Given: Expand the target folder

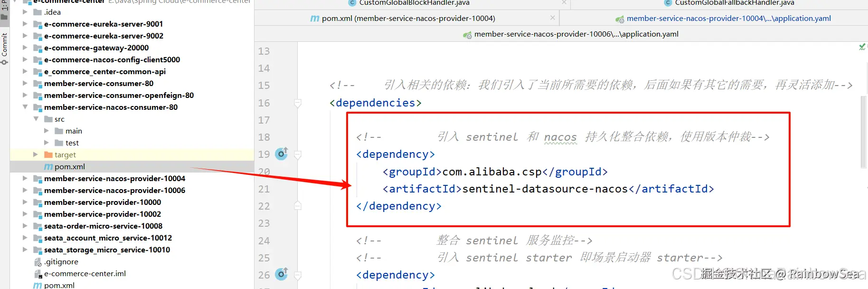Looking at the screenshot, I should click(36, 154).
